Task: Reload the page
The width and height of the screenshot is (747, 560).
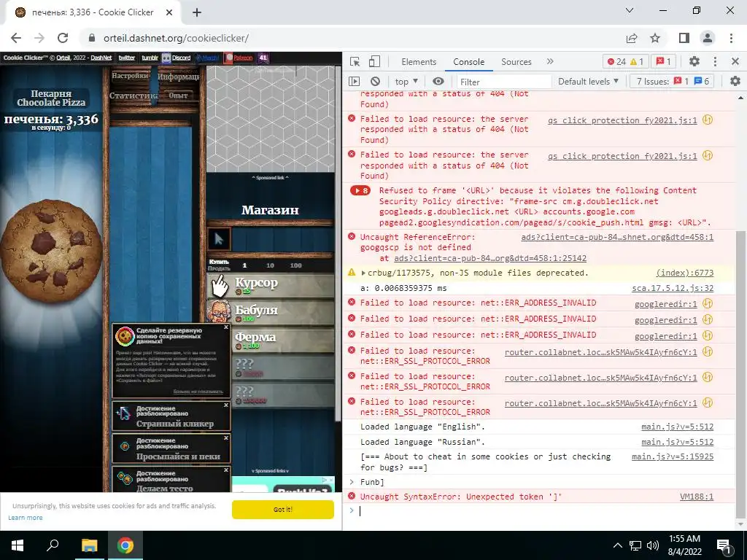Action: click(63, 38)
